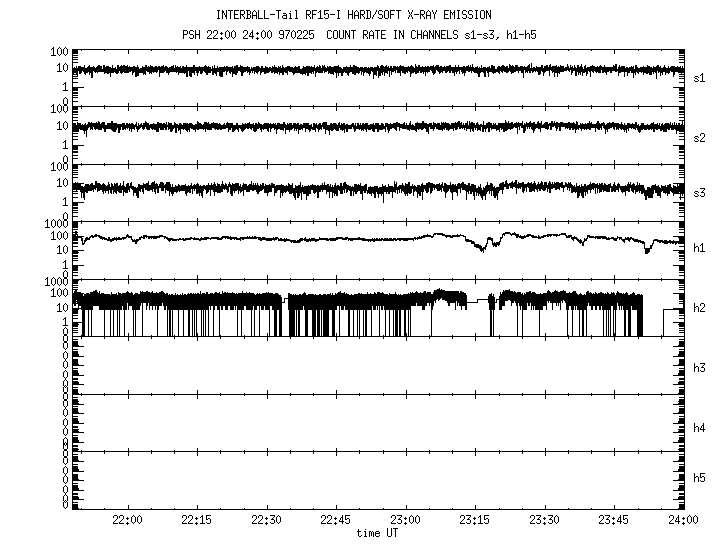Select the 23:15 time axis label
This screenshot has height=550, width=720.
[x=474, y=520]
